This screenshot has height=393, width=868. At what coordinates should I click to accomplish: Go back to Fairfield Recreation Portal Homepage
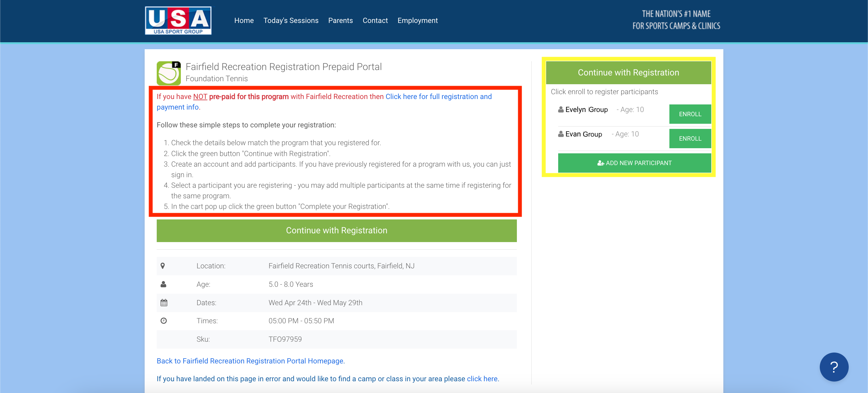click(250, 361)
